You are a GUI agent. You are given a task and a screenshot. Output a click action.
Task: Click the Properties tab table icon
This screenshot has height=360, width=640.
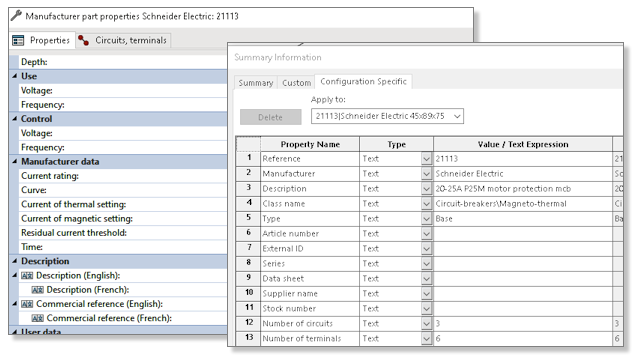click(18, 40)
